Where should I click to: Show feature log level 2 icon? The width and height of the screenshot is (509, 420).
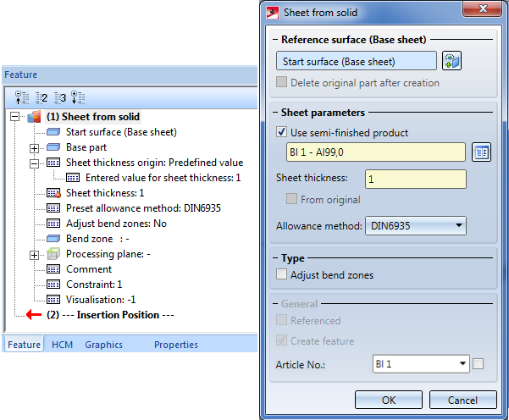(41, 97)
